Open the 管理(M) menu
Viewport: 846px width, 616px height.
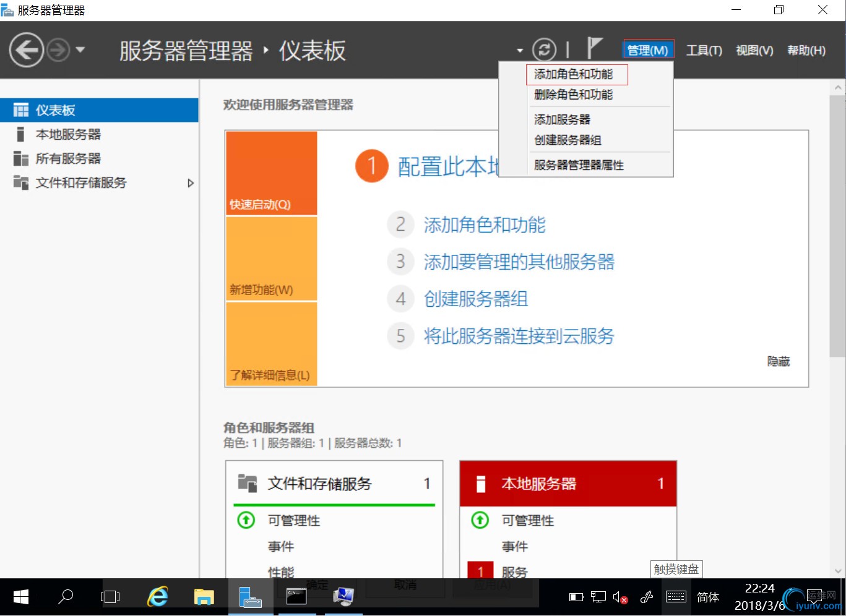[x=648, y=50]
